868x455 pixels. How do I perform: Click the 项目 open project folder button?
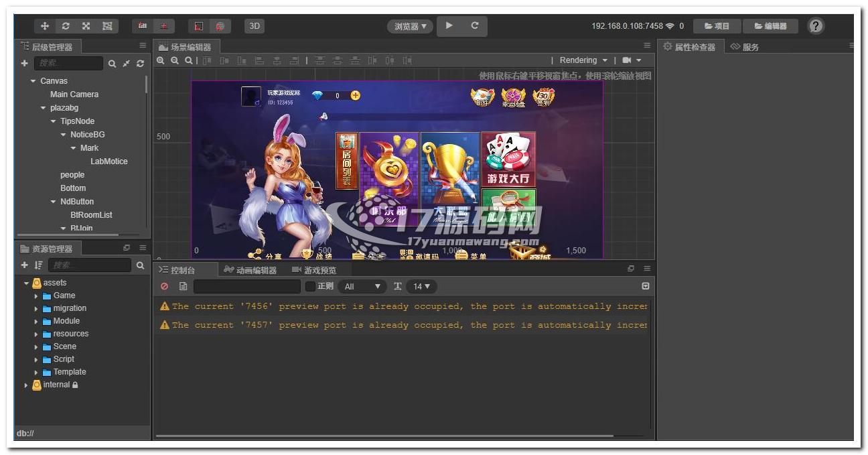pyautogui.click(x=717, y=26)
